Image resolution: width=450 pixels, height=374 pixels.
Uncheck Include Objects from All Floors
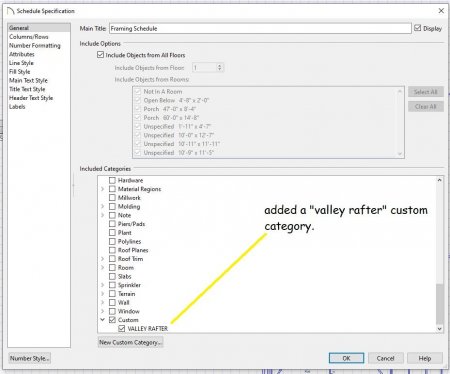point(100,55)
